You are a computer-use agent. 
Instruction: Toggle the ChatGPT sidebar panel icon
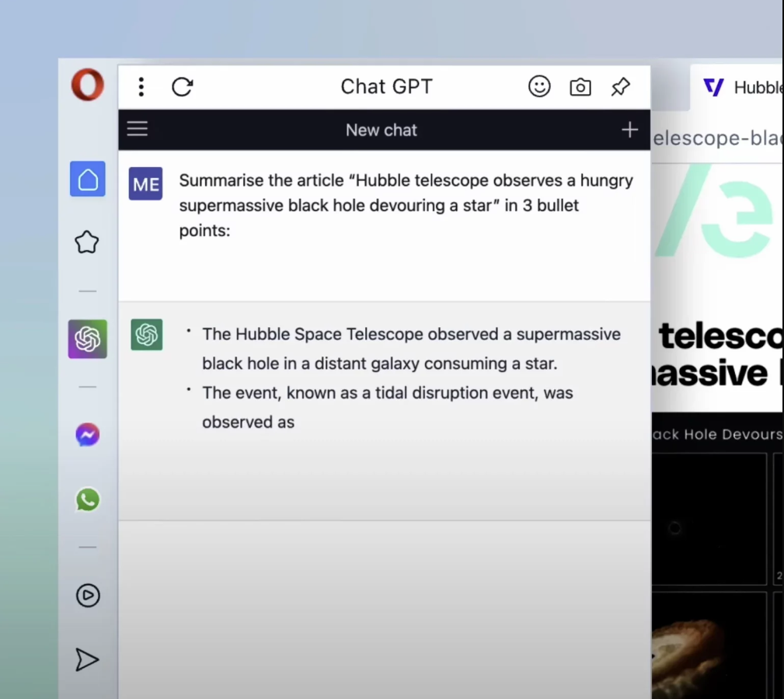click(x=88, y=339)
